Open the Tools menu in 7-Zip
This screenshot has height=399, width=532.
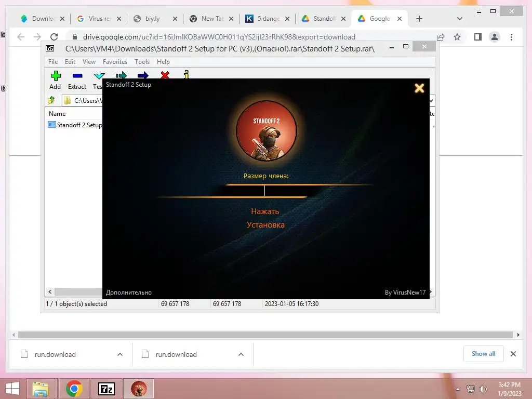pyautogui.click(x=142, y=62)
